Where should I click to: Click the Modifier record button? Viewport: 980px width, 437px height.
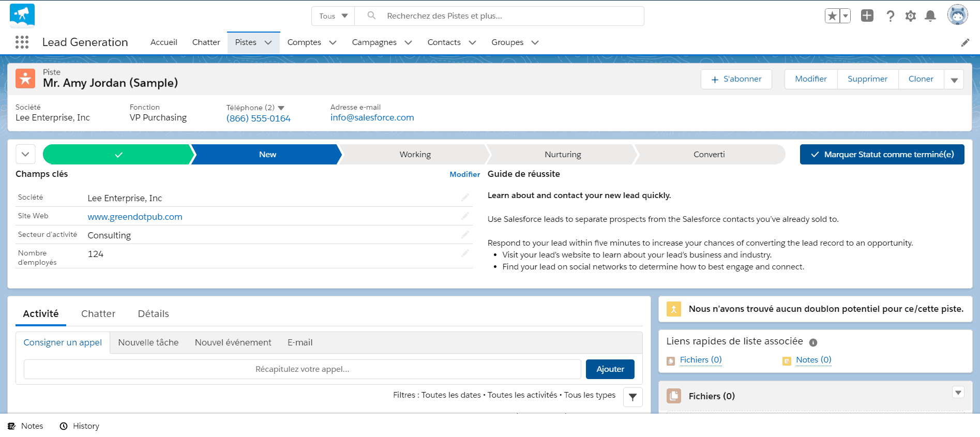[x=811, y=79]
